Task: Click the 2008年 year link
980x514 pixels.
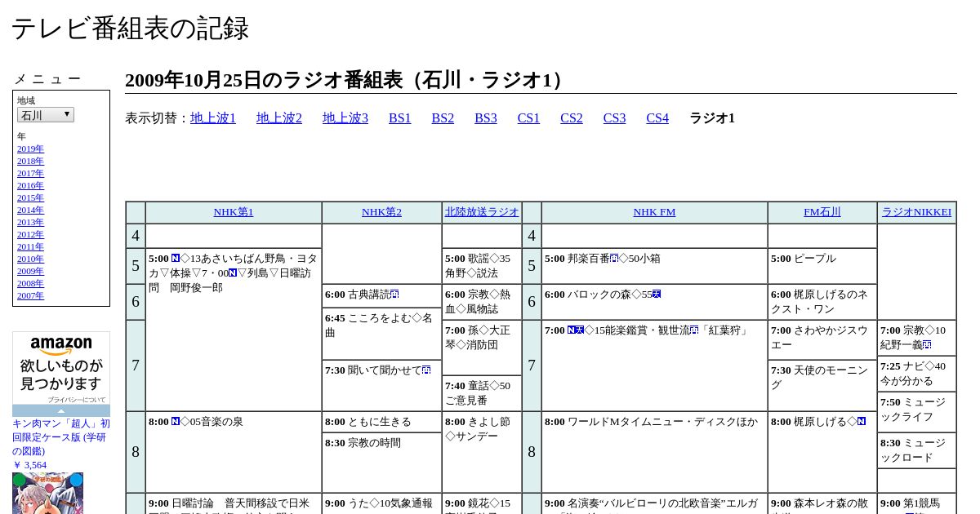Action: pyautogui.click(x=30, y=283)
